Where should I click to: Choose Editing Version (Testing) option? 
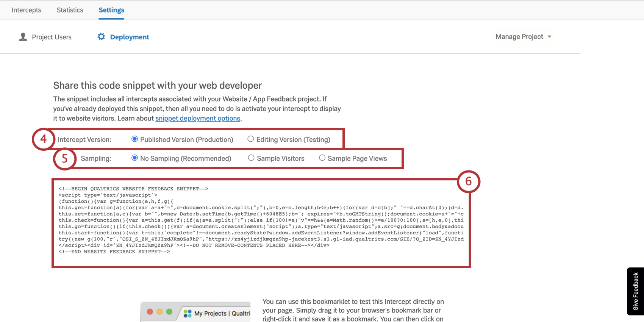[x=251, y=139]
